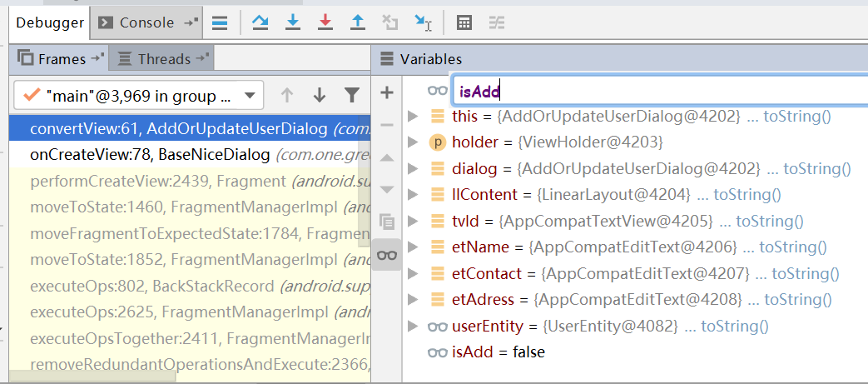Select the convertView:61 stack frame
Viewport: 868px width, 384px height.
[x=190, y=128]
